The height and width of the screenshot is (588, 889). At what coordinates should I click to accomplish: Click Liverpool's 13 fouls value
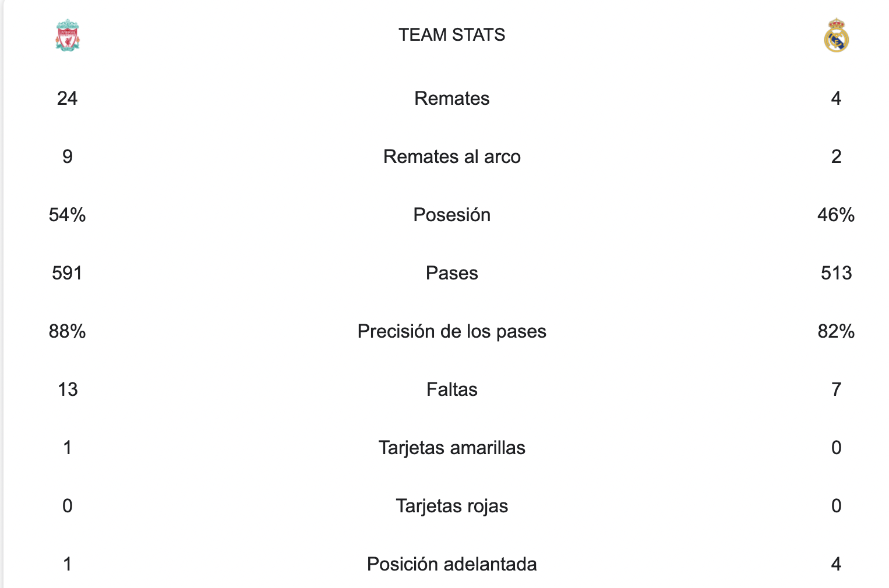click(68, 389)
